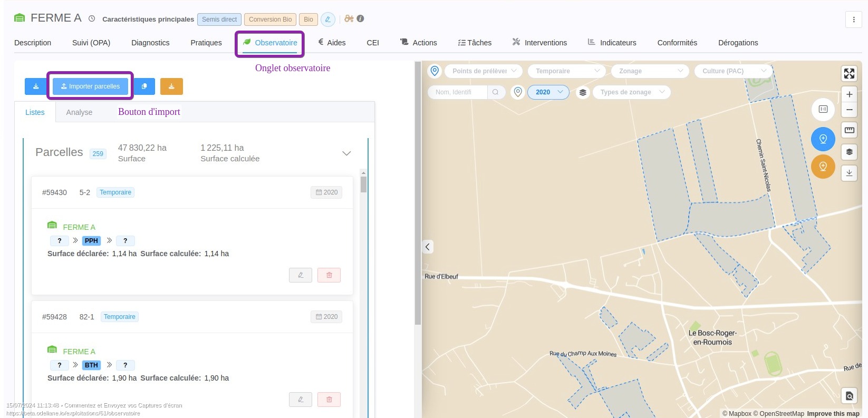Zoom in on the map
This screenshot has width=868, height=418.
tap(849, 94)
